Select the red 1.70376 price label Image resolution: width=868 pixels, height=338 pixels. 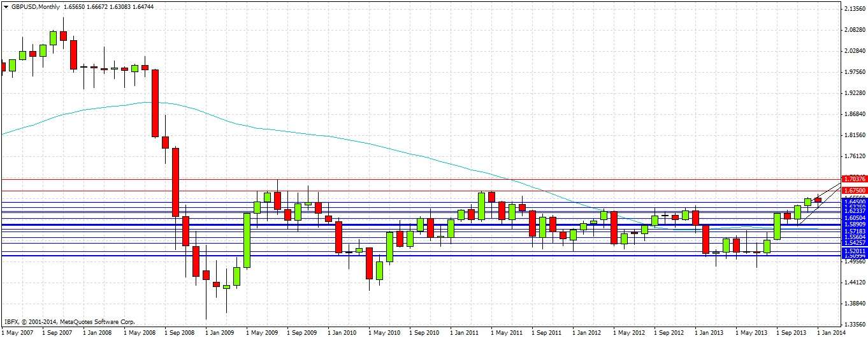point(854,179)
